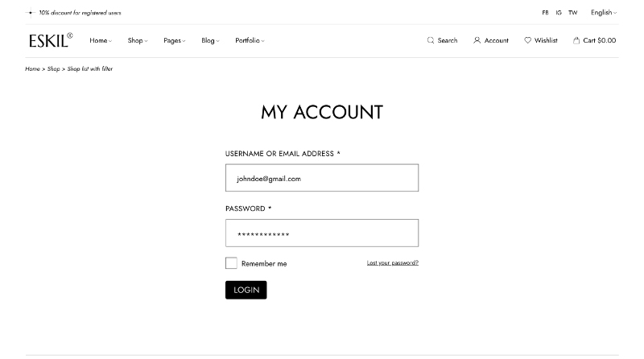Open the Blog navigation menu
Screen dimensions: 644x359
click(x=210, y=40)
